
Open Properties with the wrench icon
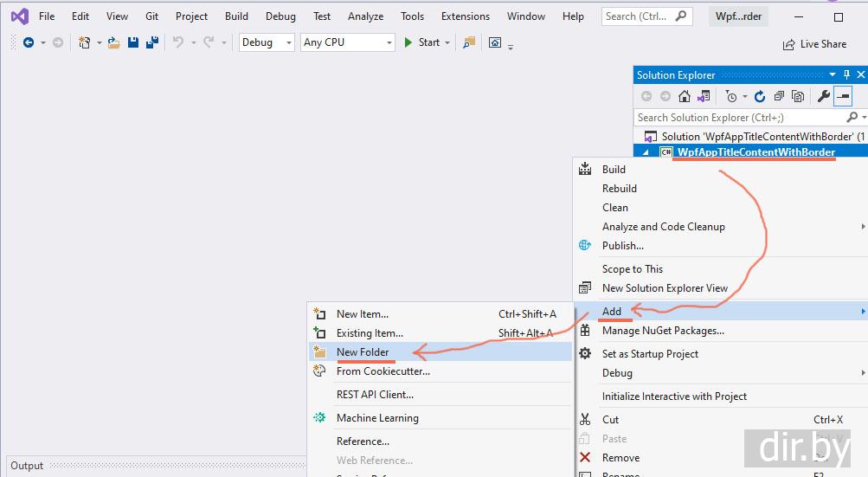click(x=824, y=97)
